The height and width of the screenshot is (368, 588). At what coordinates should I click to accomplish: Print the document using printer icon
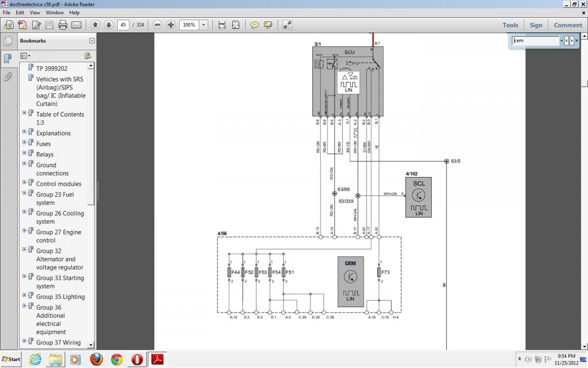tap(63, 25)
